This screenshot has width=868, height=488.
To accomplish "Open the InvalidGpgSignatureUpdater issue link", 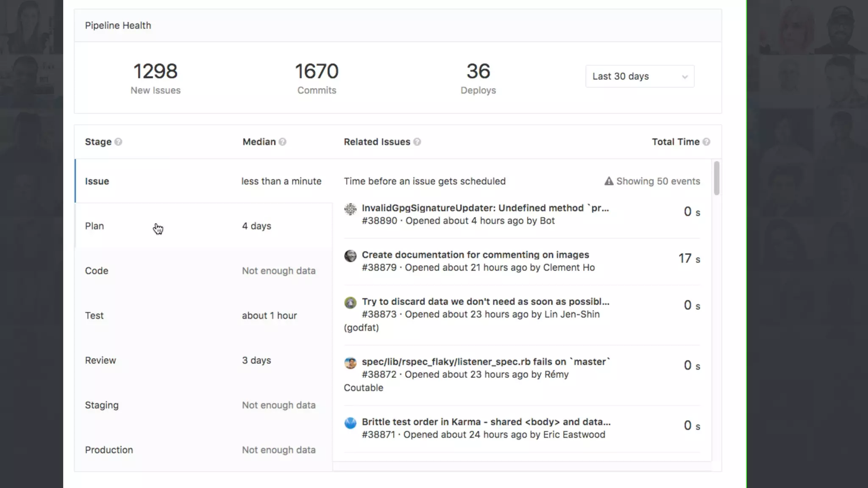I will pyautogui.click(x=485, y=208).
